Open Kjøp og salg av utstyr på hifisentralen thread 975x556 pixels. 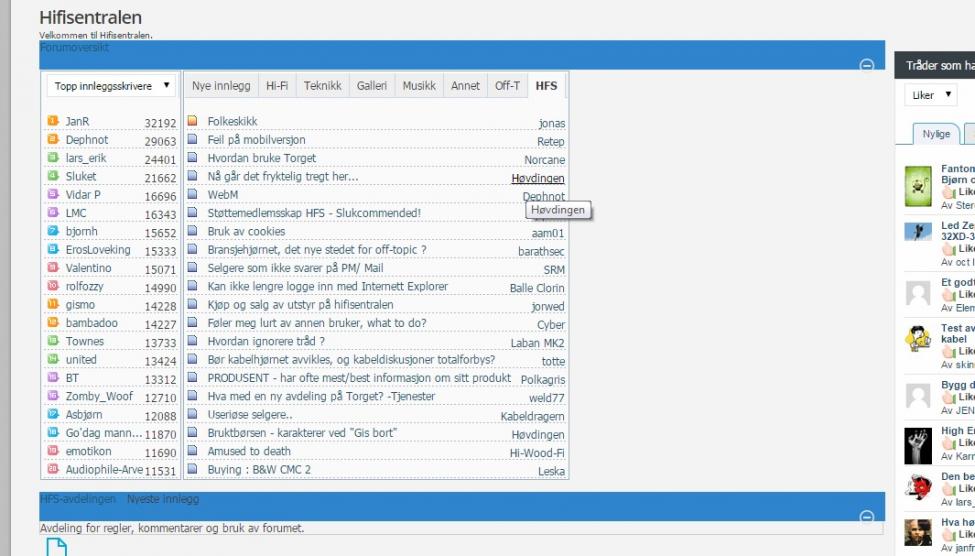pyautogui.click(x=300, y=305)
